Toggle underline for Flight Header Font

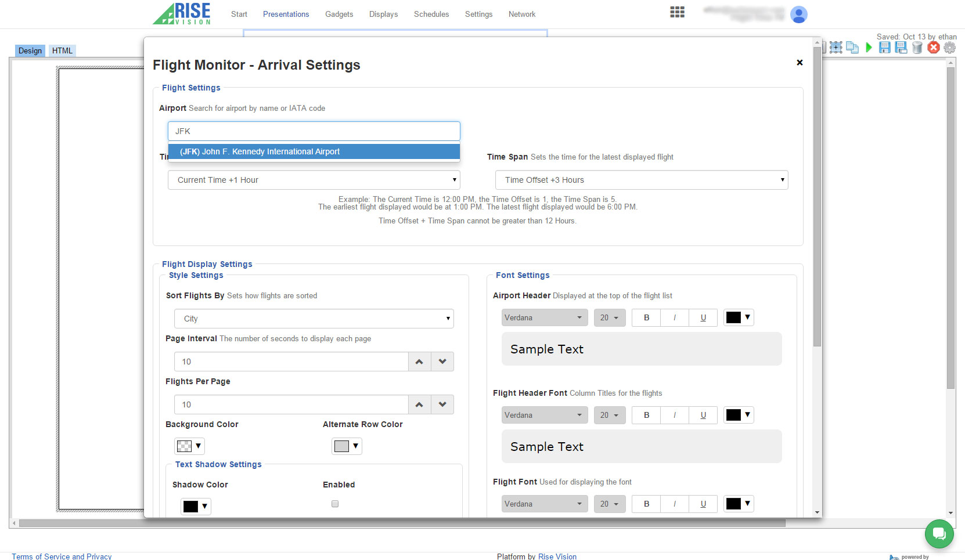click(x=703, y=415)
